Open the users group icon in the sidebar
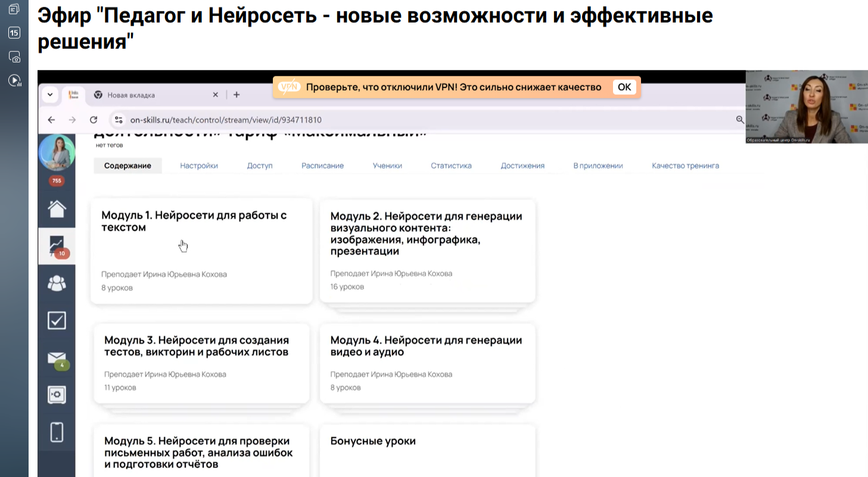 (57, 283)
